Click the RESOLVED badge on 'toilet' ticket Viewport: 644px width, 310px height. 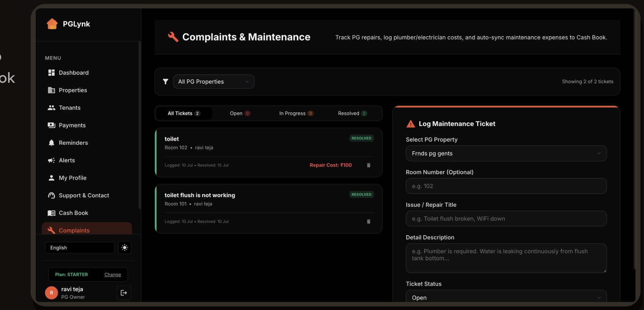pyautogui.click(x=361, y=138)
